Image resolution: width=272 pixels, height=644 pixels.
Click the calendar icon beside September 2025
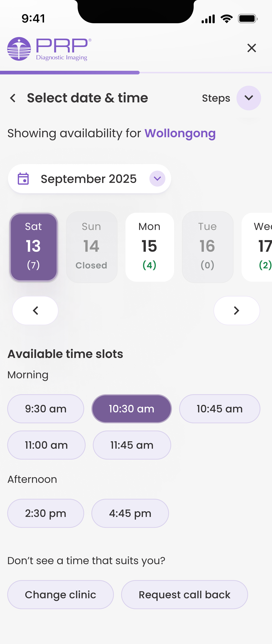[23, 179]
